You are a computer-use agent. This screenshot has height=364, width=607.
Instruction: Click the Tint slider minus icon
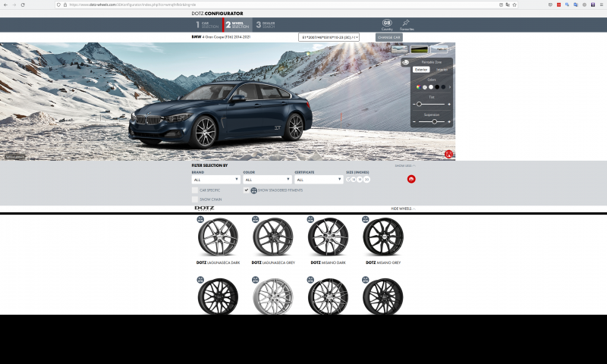click(414, 105)
